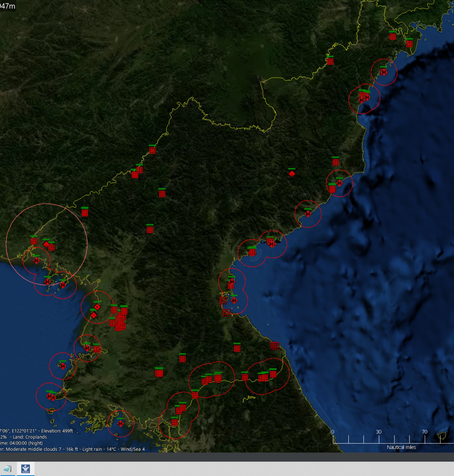Select M unit beside the faded facility icons
Image resolution: width=454 pixels, height=476 pixels.
(234, 301)
